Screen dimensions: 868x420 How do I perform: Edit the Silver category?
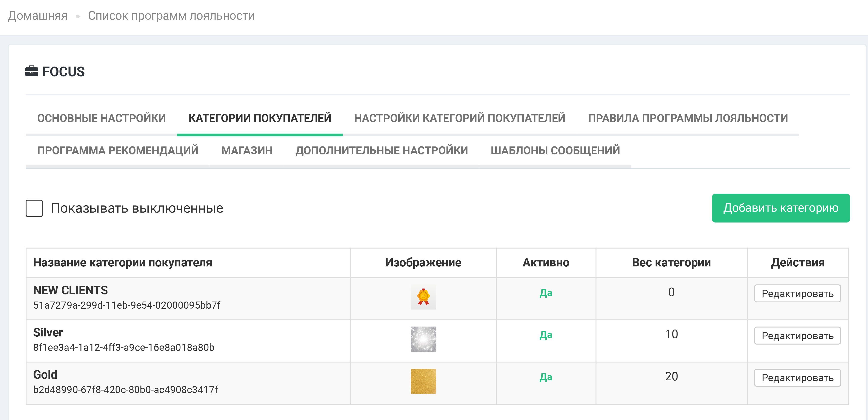point(797,336)
